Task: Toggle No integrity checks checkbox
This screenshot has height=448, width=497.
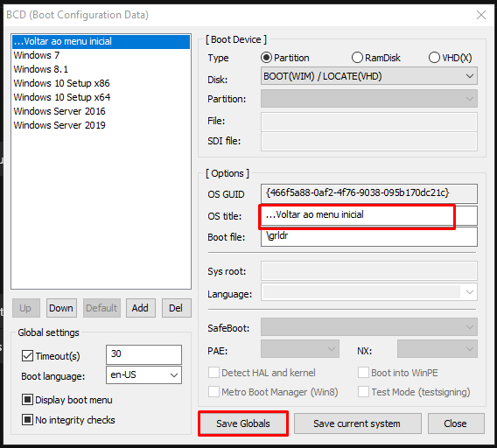Action: click(27, 419)
